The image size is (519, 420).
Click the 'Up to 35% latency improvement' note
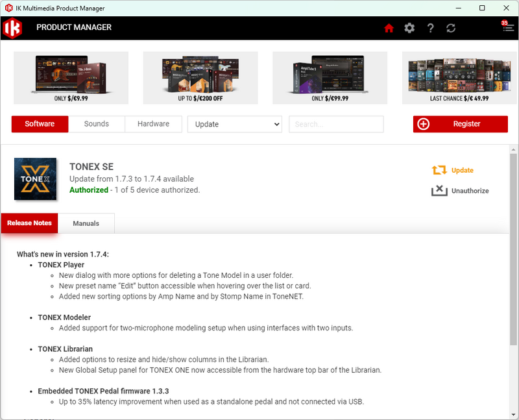(x=211, y=402)
